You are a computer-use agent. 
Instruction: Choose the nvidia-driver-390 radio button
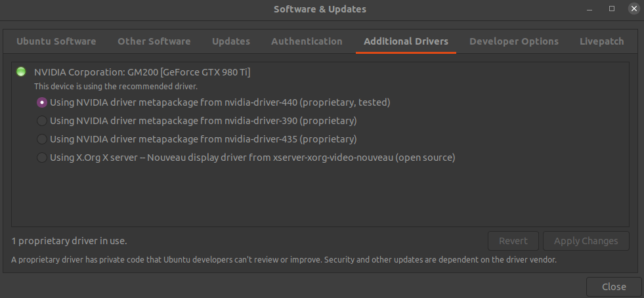point(42,121)
